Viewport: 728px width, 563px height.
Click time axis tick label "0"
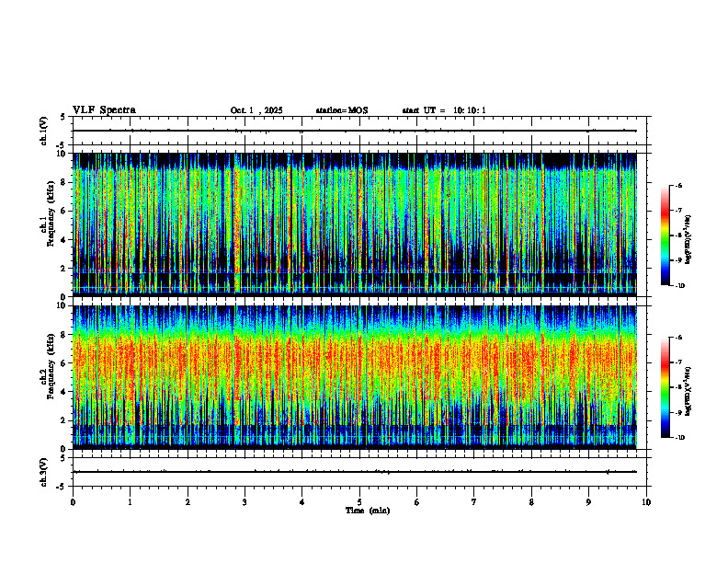[x=73, y=502]
